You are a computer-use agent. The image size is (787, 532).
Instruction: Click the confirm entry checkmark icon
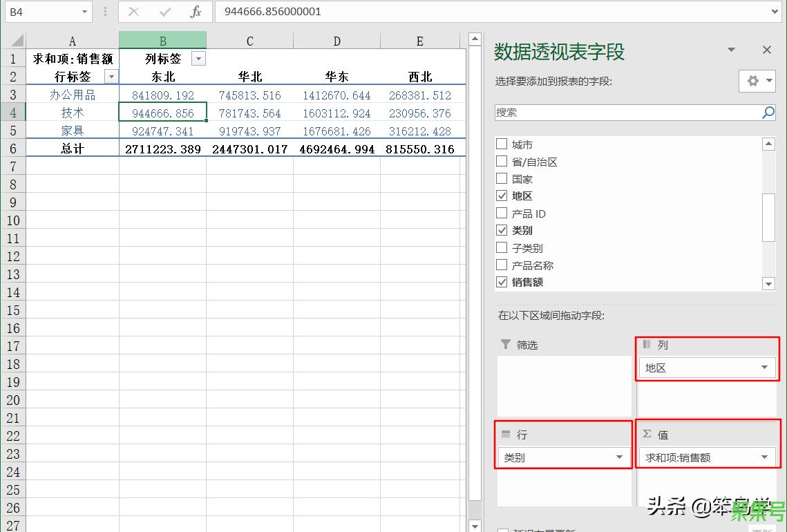click(164, 12)
